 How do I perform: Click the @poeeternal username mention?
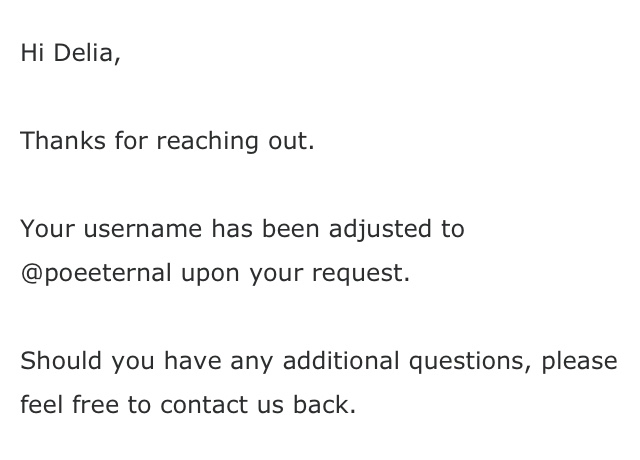[x=96, y=273]
